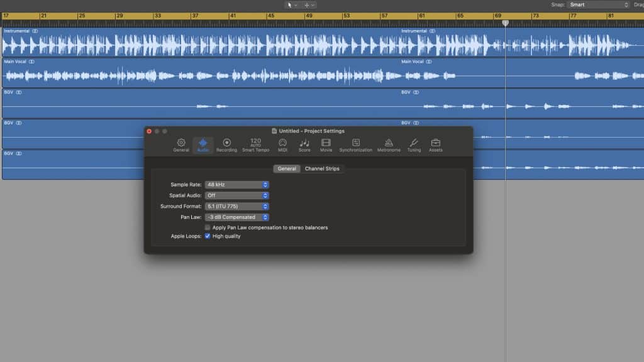The height and width of the screenshot is (362, 644).
Task: Open Recording settings pane
Action: click(x=226, y=145)
